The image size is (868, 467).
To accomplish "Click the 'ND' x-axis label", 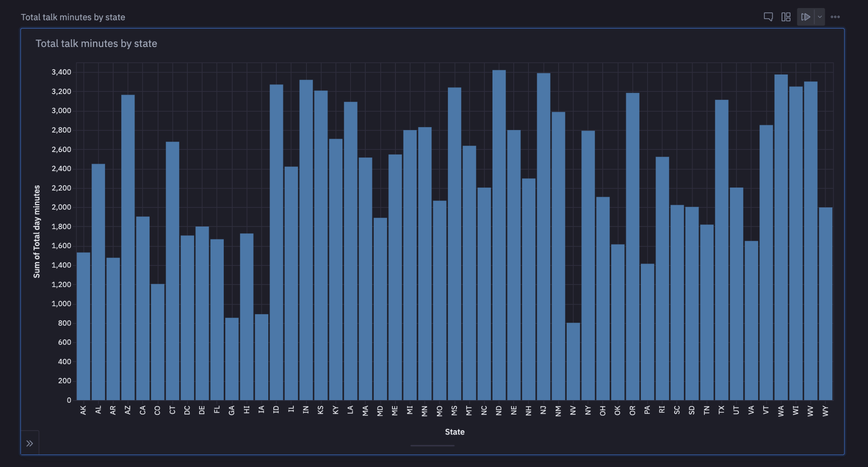I will coord(499,410).
